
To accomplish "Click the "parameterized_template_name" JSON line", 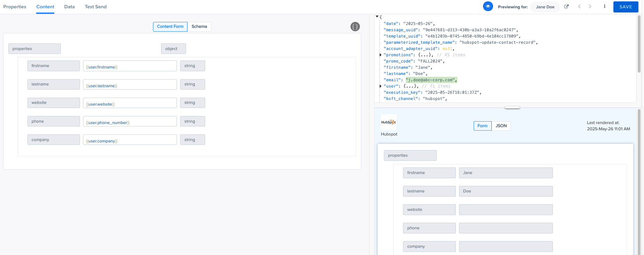I will [x=460, y=42].
